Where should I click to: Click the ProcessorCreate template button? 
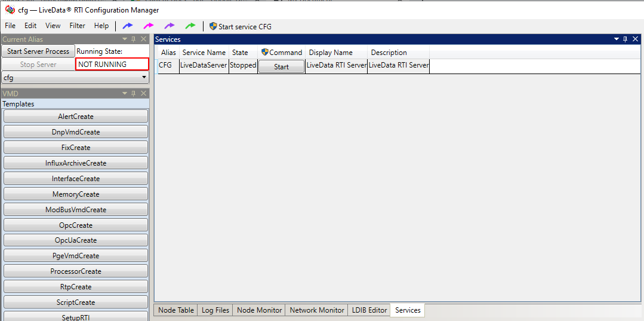tap(76, 271)
